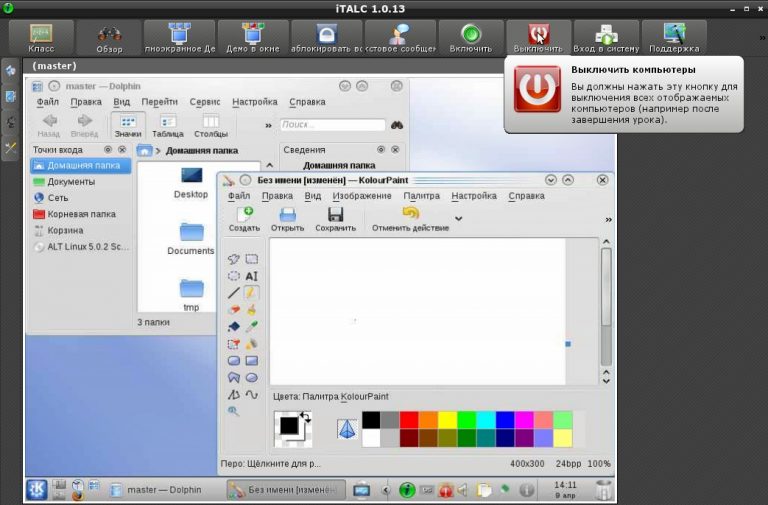Image resolution: width=768 pixels, height=505 pixels.
Task: Expand Dolphin toolbar overflow chevron
Action: pyautogui.click(x=268, y=125)
